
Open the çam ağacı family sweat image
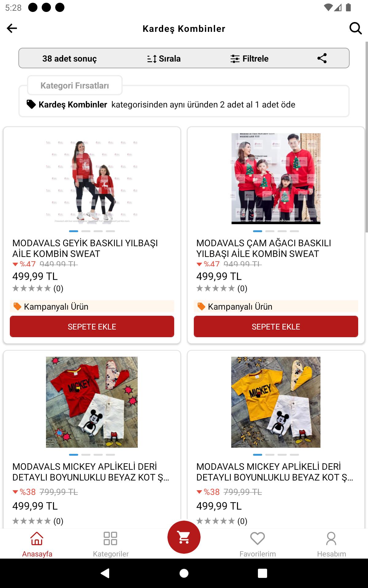(276, 179)
